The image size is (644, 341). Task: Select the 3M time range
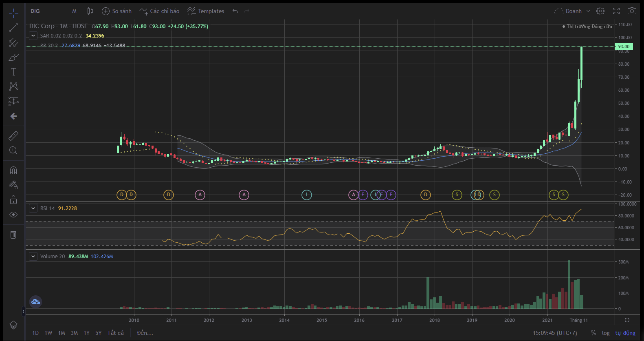click(x=74, y=333)
